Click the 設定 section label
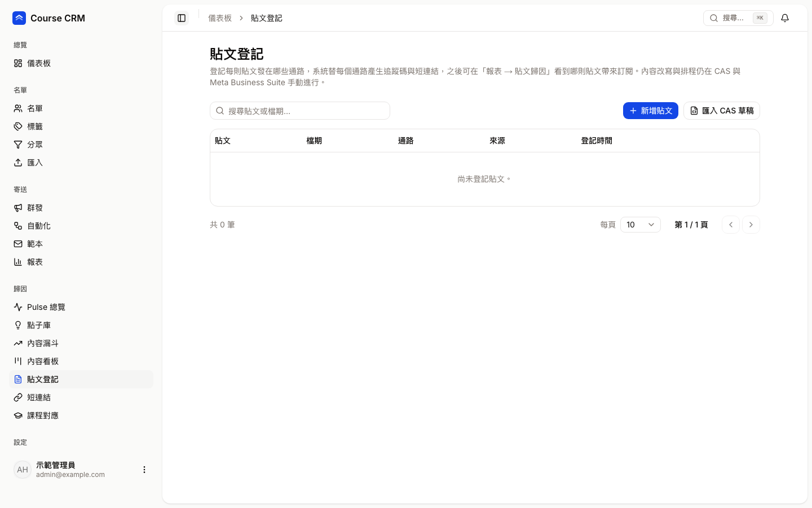Viewport: 812px width, 508px height. pos(20,443)
